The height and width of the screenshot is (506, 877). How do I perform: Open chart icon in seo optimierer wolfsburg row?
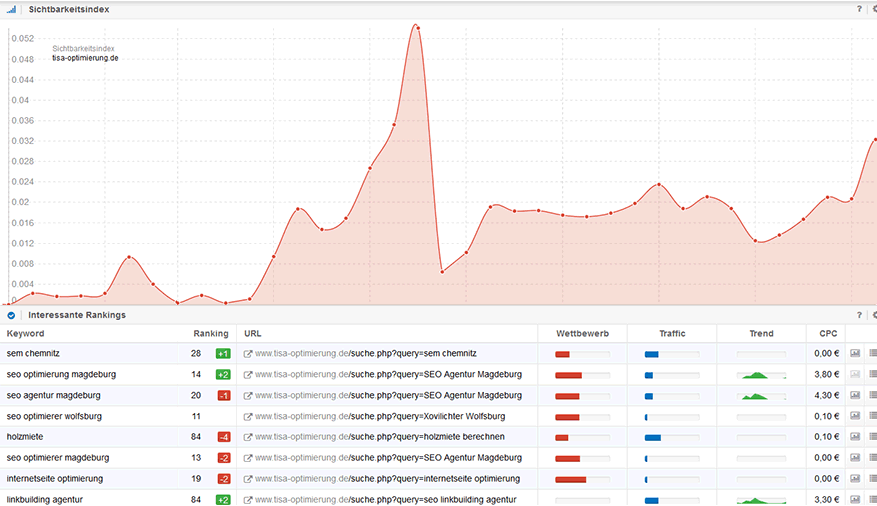(854, 416)
